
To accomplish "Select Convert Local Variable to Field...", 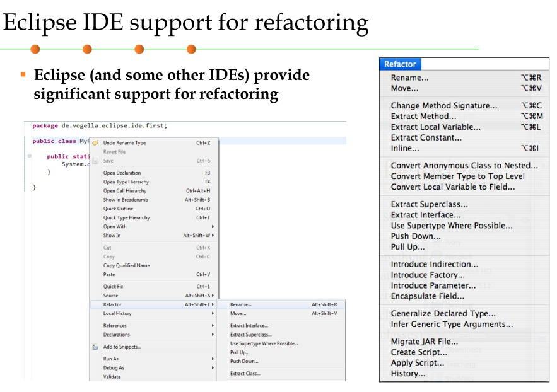I will 464,187.
